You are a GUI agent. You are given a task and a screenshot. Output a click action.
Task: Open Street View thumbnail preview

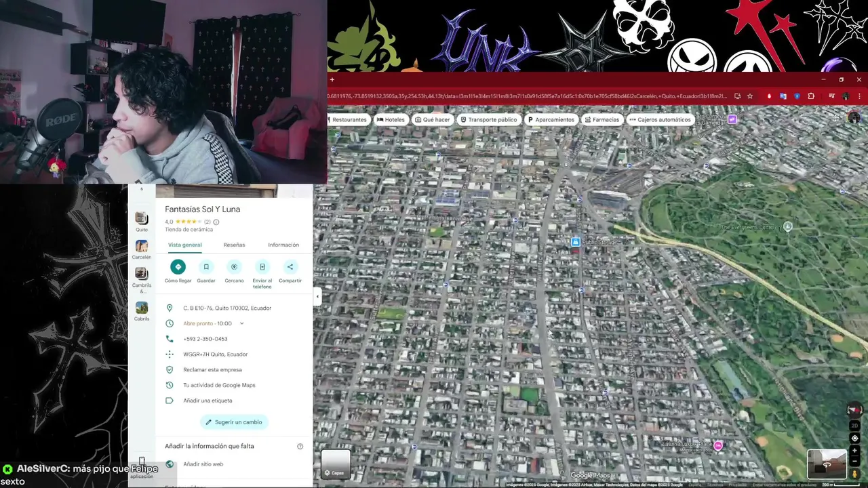[827, 464]
